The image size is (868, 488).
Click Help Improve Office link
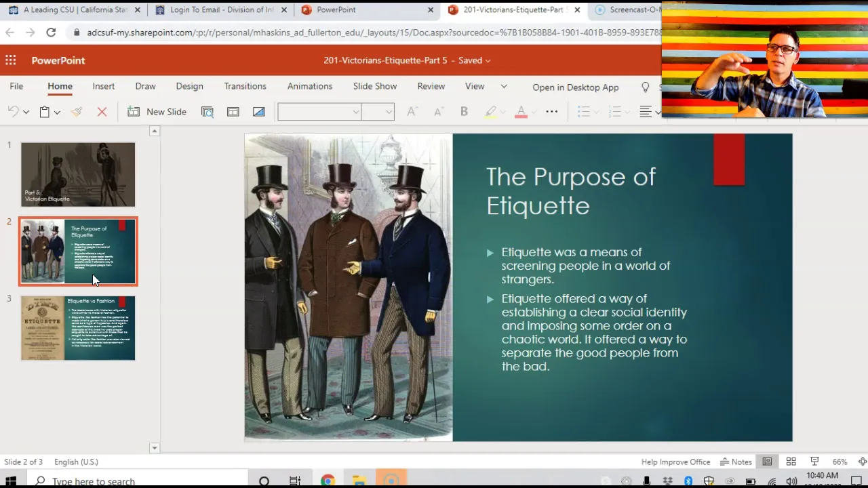tap(675, 462)
